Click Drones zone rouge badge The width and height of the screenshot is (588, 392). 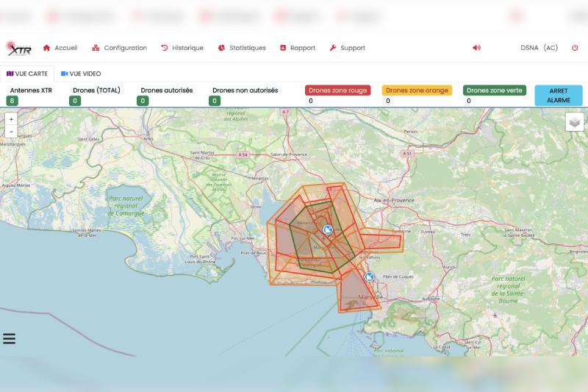point(337,90)
